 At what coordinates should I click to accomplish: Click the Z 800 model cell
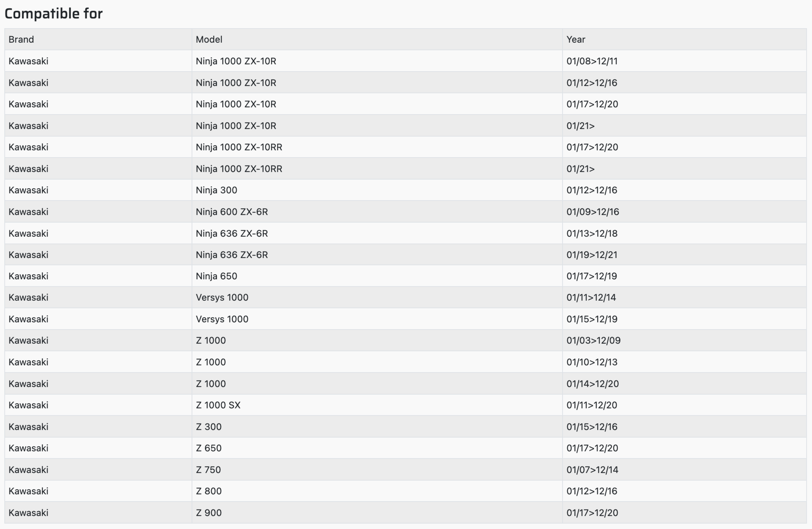click(x=209, y=491)
